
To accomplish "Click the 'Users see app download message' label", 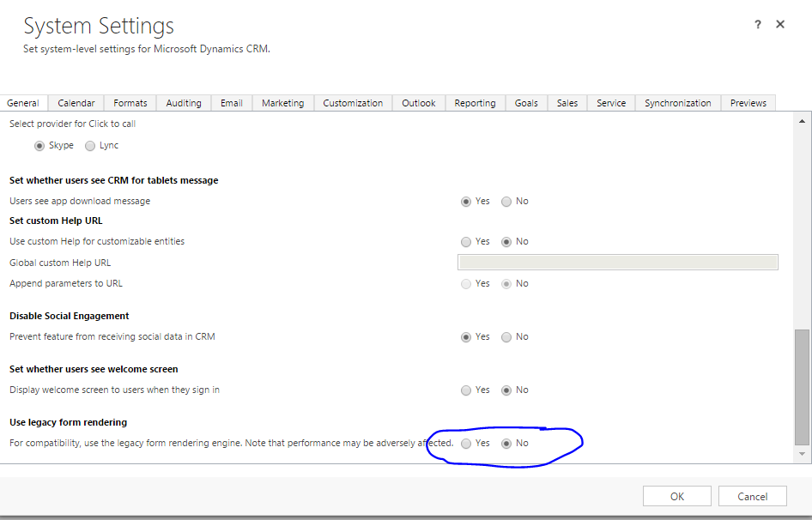I will tap(80, 201).
